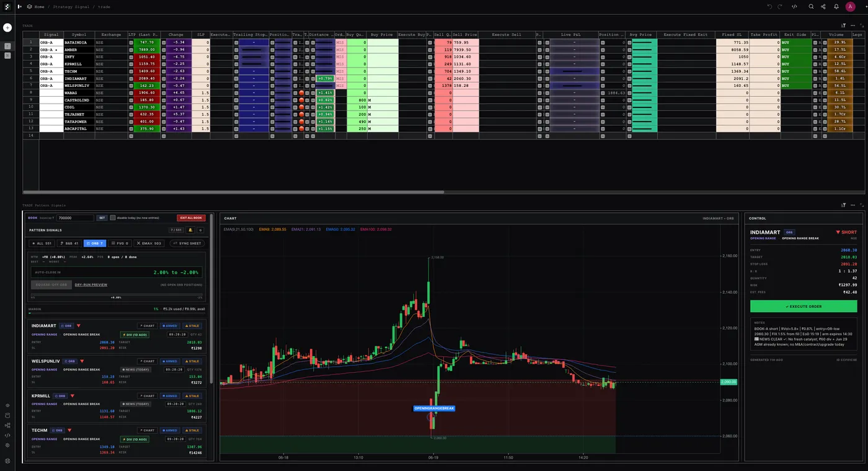868x471 pixels.
Task: Select the 'FVG 0' signals tab
Action: [120, 243]
